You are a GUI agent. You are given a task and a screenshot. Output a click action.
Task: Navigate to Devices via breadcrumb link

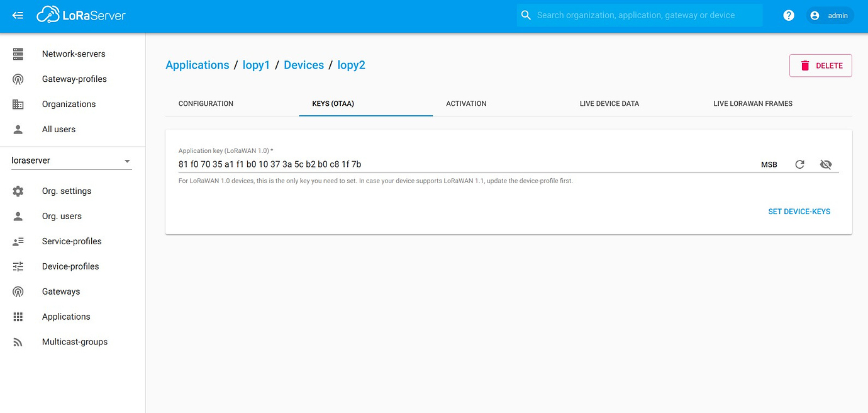(x=304, y=65)
